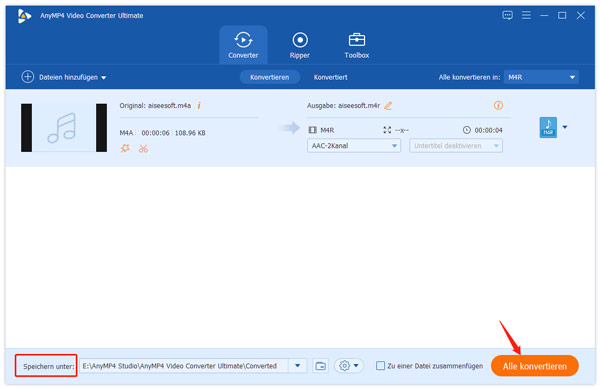Click the music note file thumbnail
Image resolution: width=600 pixels, height=389 pixels.
pyautogui.click(x=64, y=128)
